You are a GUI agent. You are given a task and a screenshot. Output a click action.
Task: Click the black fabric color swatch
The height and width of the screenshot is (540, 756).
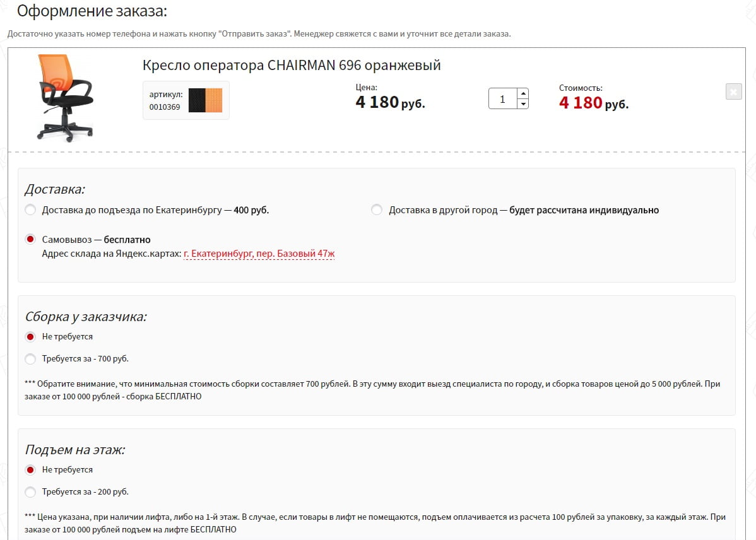(x=197, y=100)
